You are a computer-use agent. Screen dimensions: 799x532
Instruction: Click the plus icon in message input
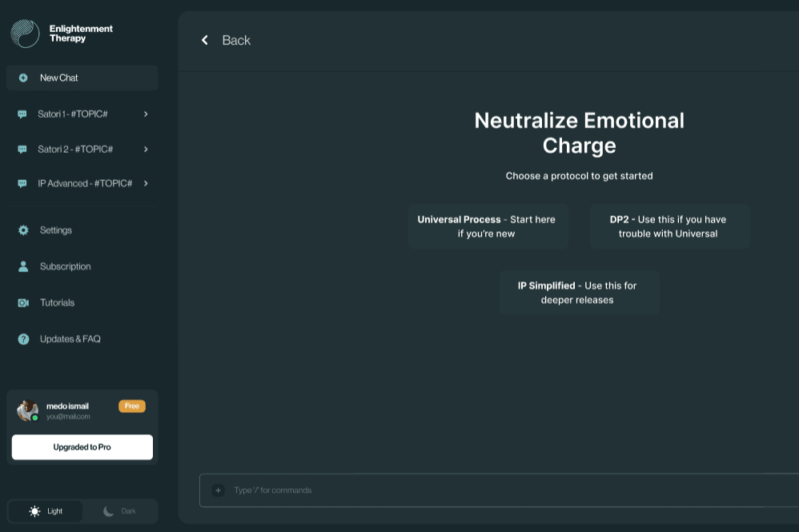pos(218,490)
